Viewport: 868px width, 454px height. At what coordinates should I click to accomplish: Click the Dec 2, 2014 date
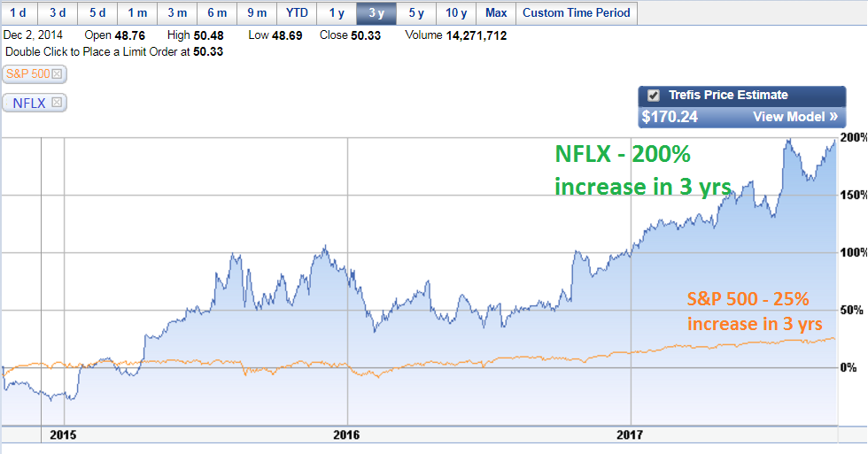coord(33,35)
